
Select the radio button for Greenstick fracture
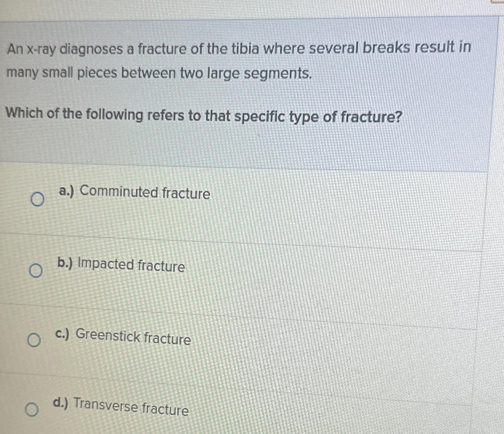pos(34,340)
